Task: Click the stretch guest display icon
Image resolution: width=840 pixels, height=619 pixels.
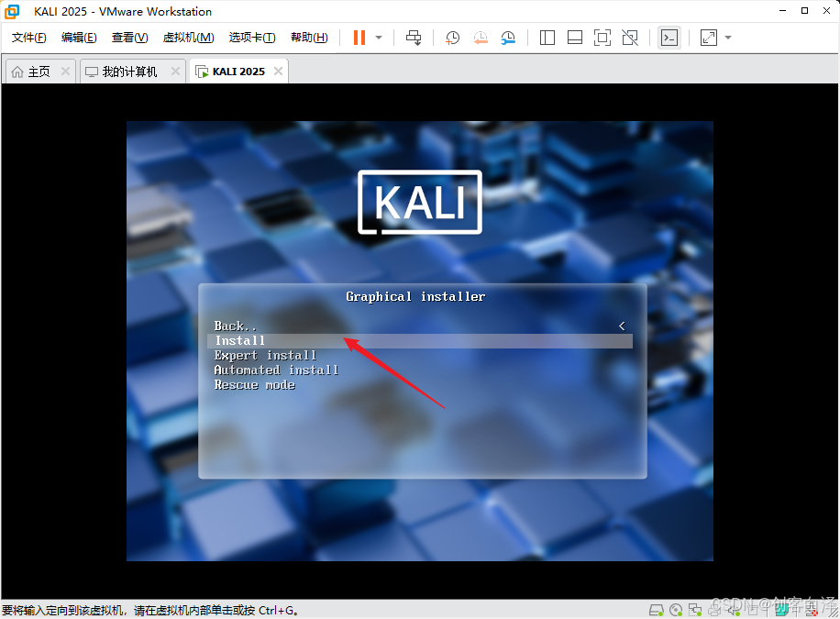Action: click(x=709, y=38)
